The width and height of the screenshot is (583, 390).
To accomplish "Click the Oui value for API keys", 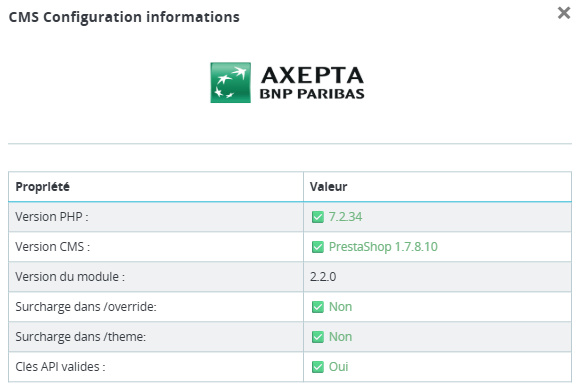I will pyautogui.click(x=338, y=367).
